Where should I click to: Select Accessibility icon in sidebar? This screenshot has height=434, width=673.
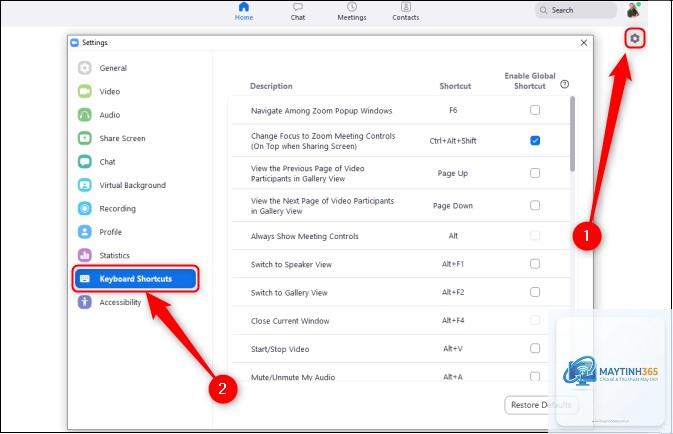click(85, 302)
